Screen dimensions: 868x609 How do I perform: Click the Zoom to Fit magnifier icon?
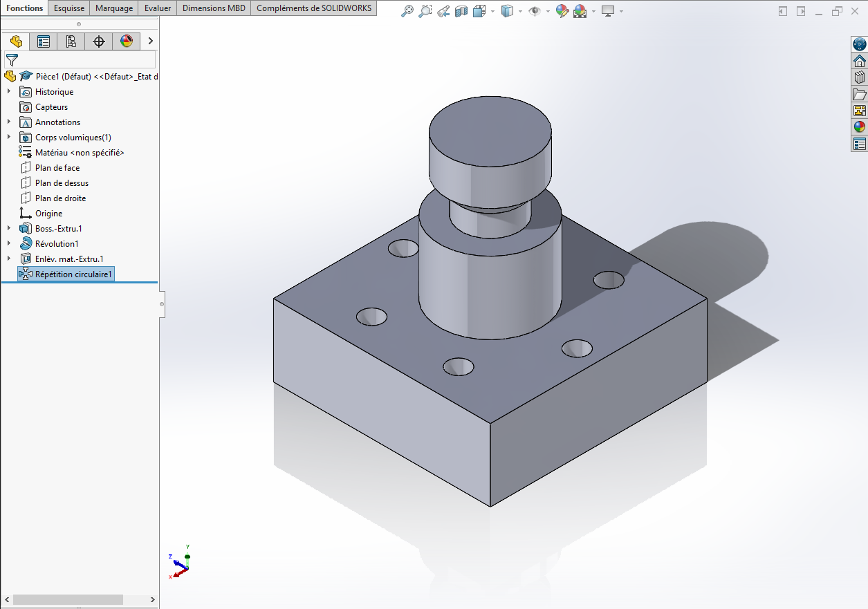pos(407,11)
